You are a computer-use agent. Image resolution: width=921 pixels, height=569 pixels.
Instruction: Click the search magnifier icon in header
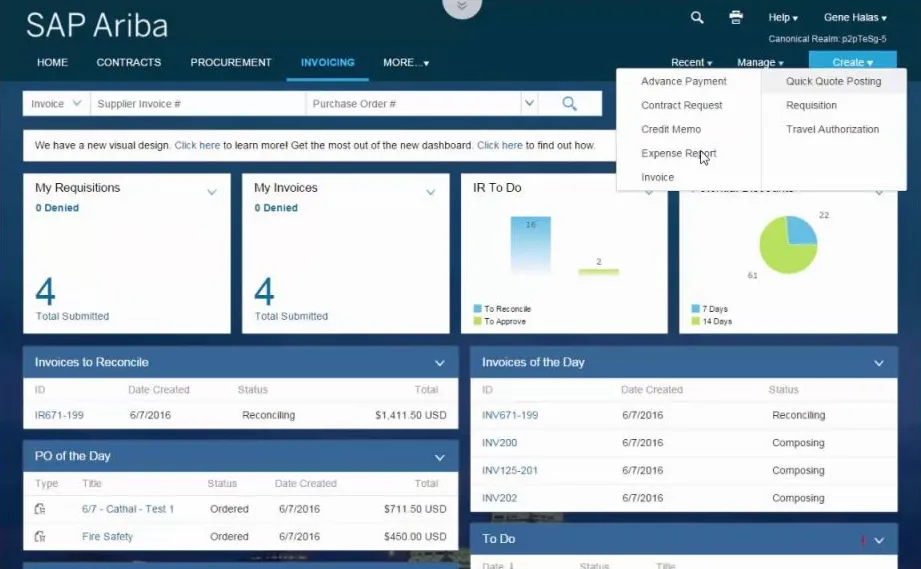(697, 17)
